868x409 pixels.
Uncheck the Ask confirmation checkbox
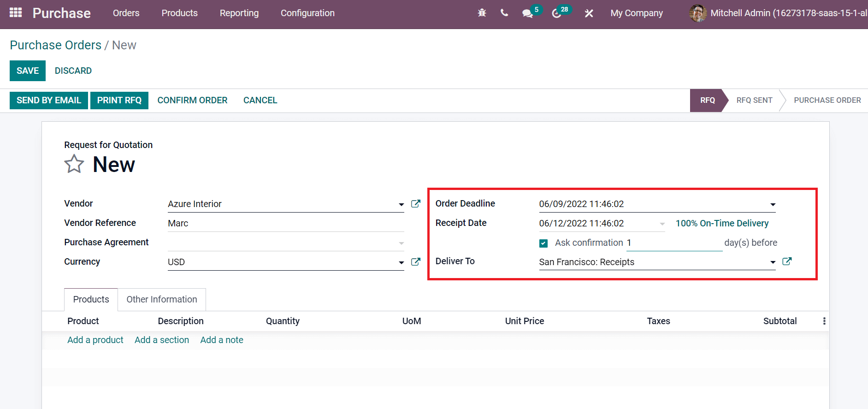543,243
